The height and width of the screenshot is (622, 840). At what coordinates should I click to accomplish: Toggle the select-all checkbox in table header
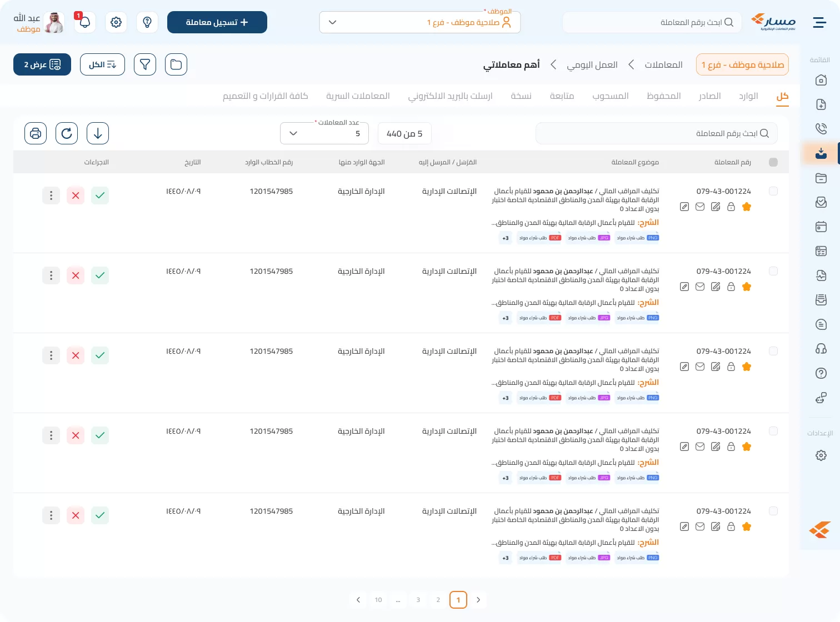point(773,162)
